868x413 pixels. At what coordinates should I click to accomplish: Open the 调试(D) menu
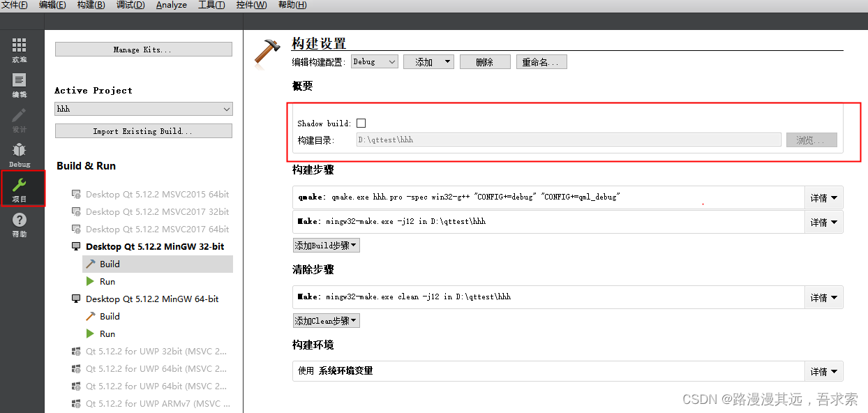click(x=130, y=5)
